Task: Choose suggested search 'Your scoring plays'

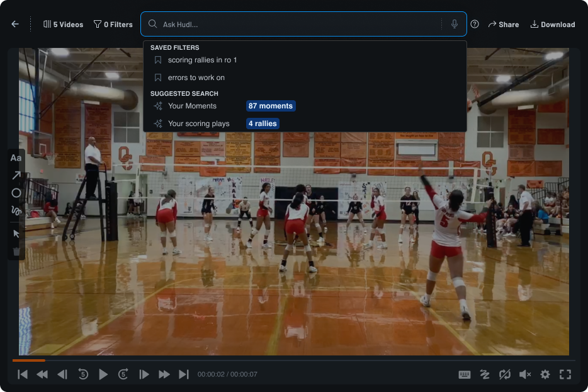Action: [x=305, y=124]
